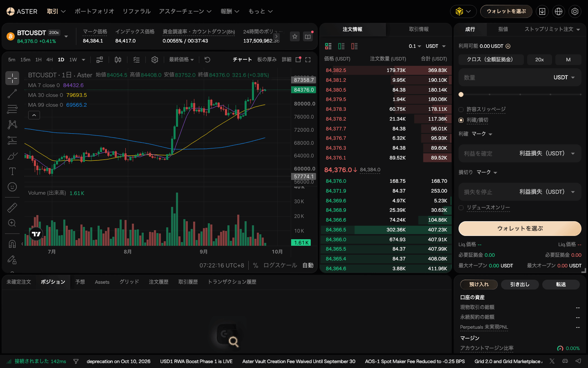Viewport: 588px width, 368px height.
Task: Click the ウォレットを選ぶ header button
Action: pos(506,11)
